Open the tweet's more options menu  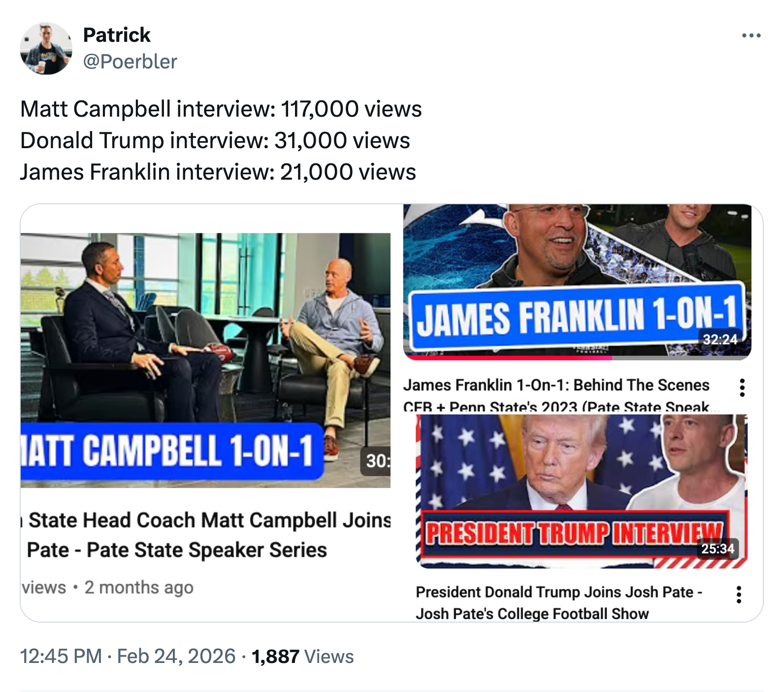[751, 35]
